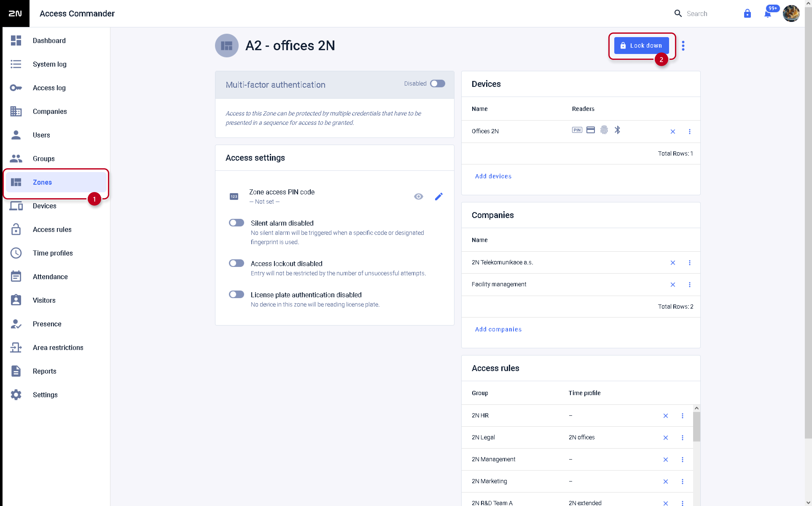Click the Access rules list scrollbar thumb
Image resolution: width=812 pixels, height=506 pixels.
click(696, 427)
